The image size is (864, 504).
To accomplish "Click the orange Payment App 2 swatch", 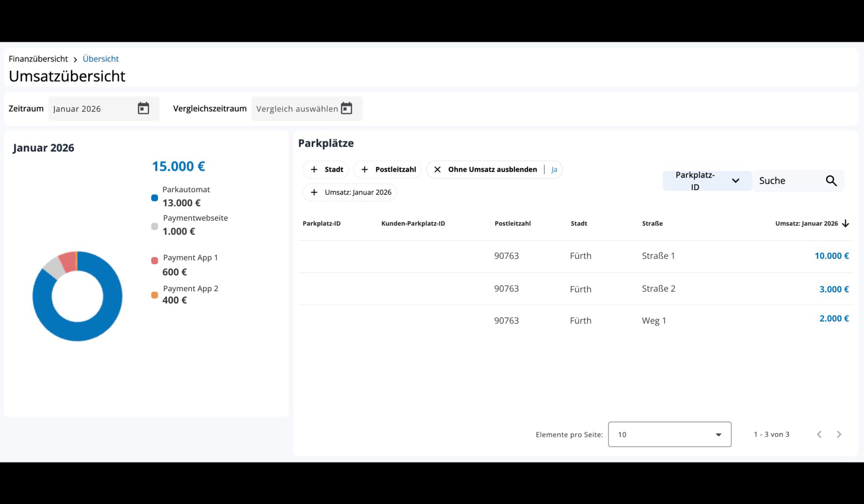I will coord(155,295).
